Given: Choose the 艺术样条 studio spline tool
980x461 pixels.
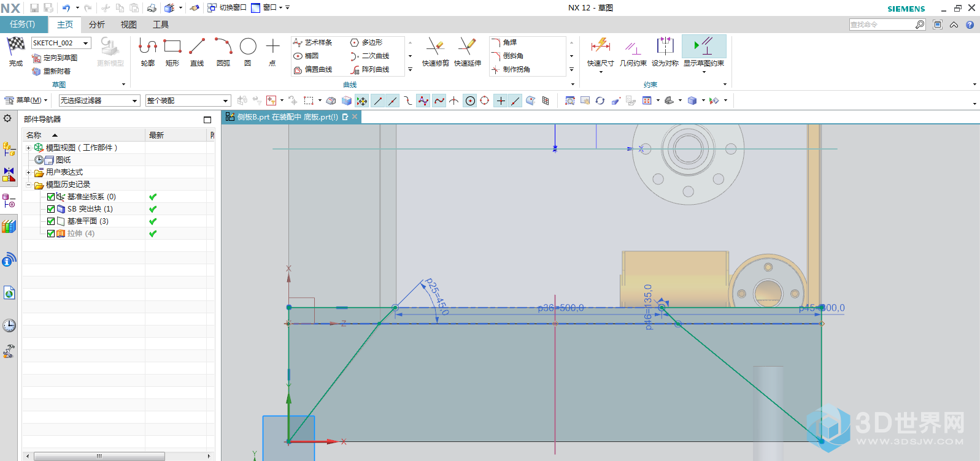Looking at the screenshot, I should (313, 42).
